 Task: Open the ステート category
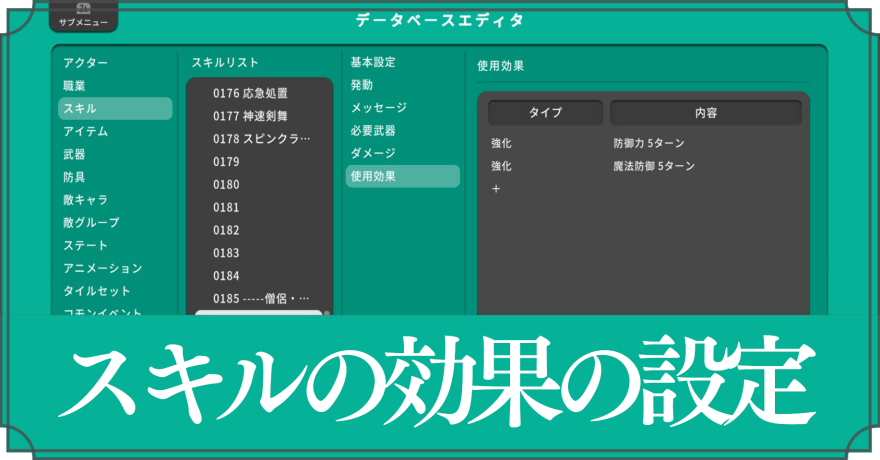pyautogui.click(x=85, y=246)
